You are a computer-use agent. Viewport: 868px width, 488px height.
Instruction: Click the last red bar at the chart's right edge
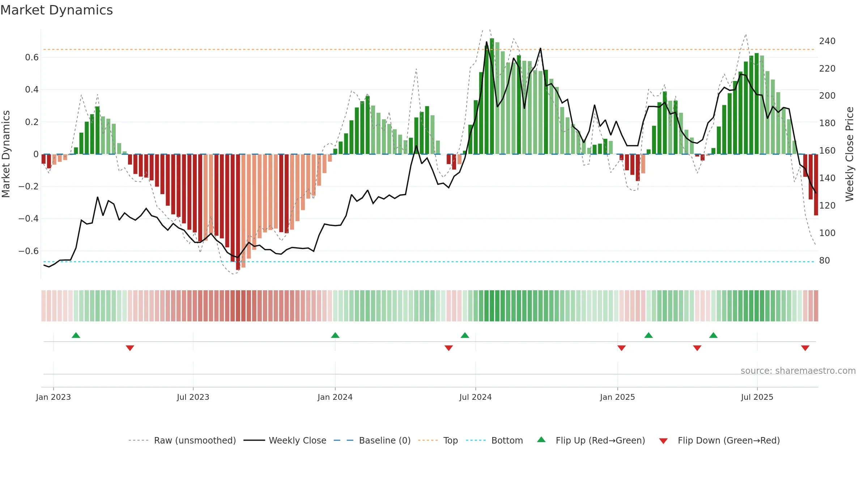pos(816,185)
